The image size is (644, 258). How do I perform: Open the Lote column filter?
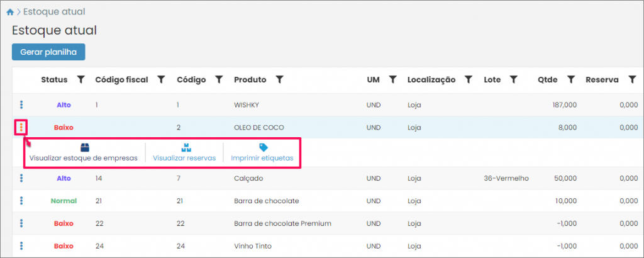(x=513, y=80)
